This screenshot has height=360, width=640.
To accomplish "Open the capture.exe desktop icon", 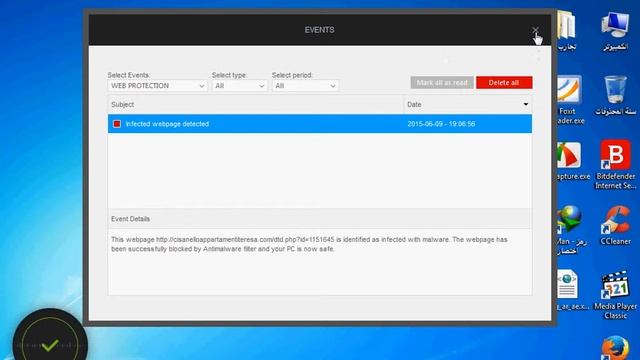I will tap(573, 161).
